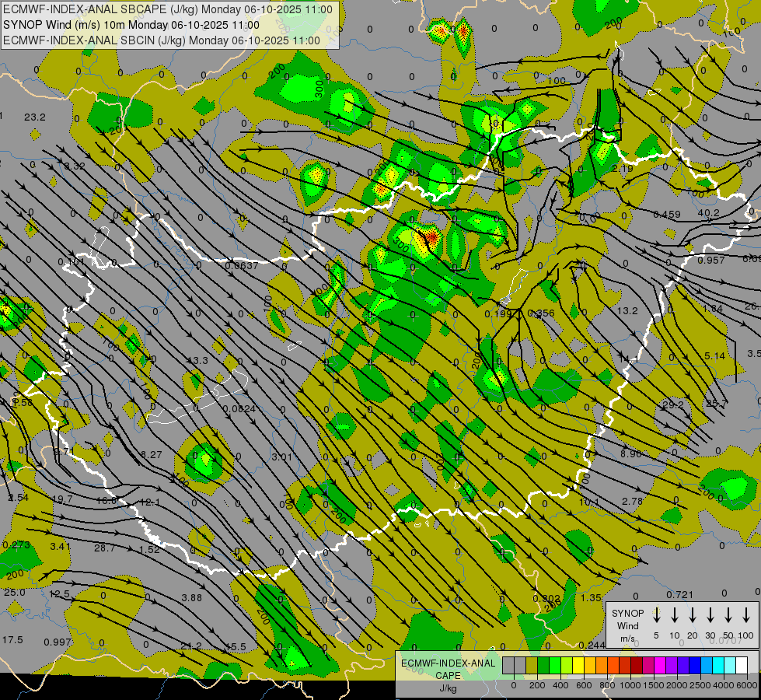The height and width of the screenshot is (700, 761).
Task: Click the SBCIN title line in header
Action: [162, 40]
